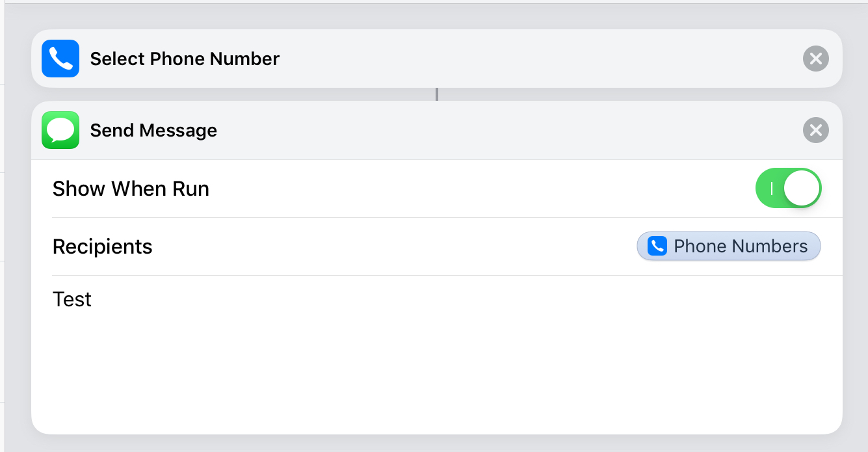The image size is (868, 452).
Task: Tap the Recipients label
Action: click(102, 246)
